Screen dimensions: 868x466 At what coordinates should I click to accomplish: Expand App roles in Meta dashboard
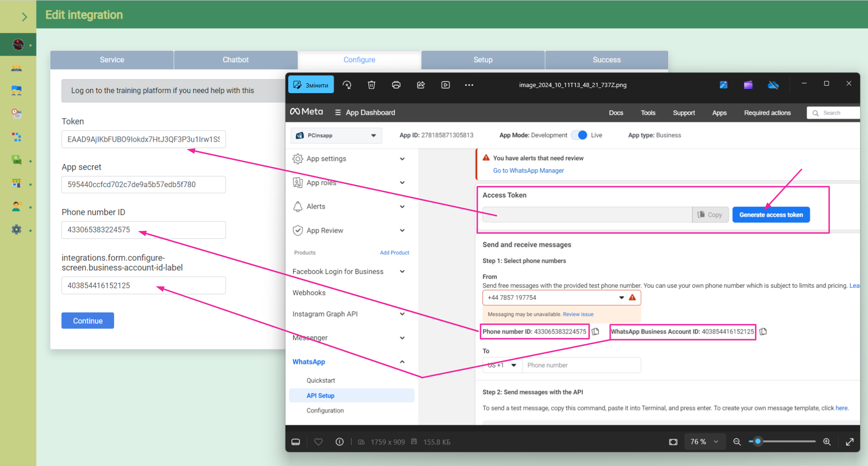point(349,182)
